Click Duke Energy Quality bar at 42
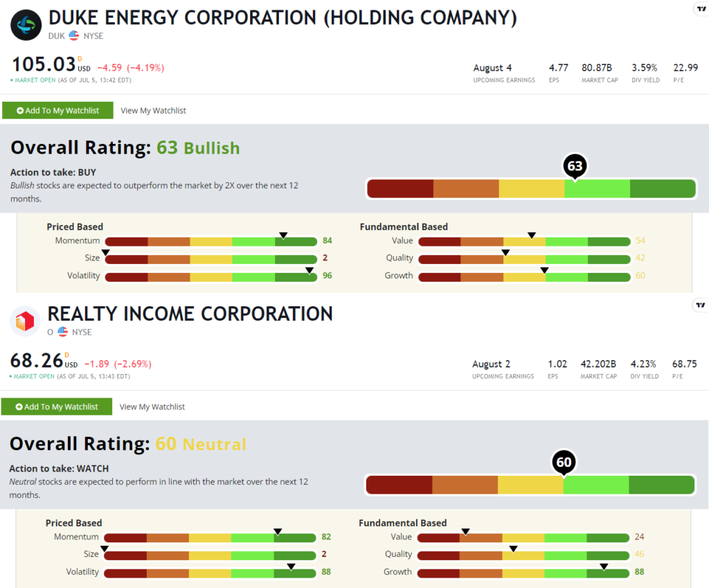 [x=524, y=259]
